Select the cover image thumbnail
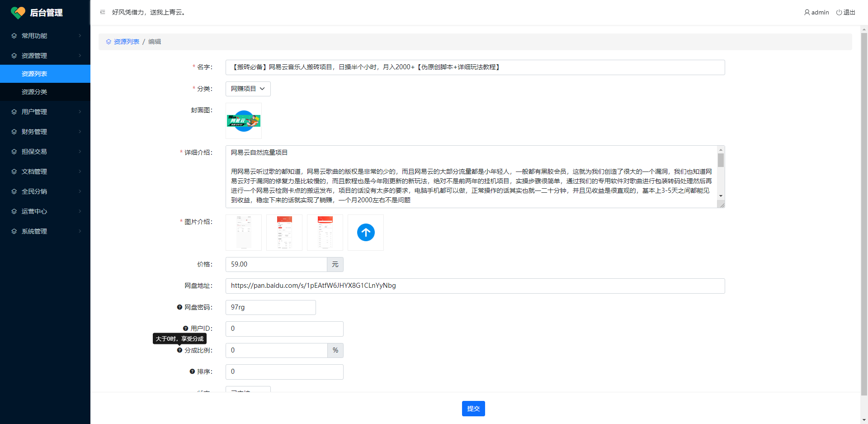Viewport: 868px width, 424px height. point(244,121)
